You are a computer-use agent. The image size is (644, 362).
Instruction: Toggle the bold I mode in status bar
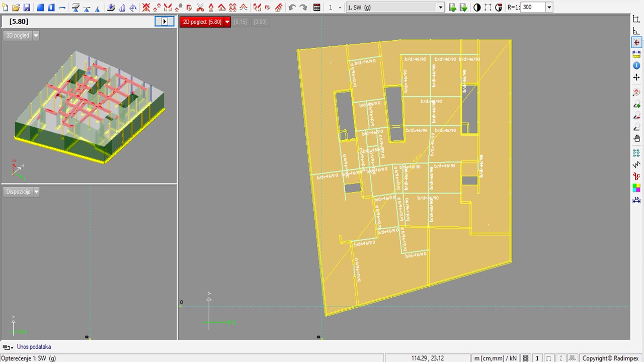[x=537, y=358]
